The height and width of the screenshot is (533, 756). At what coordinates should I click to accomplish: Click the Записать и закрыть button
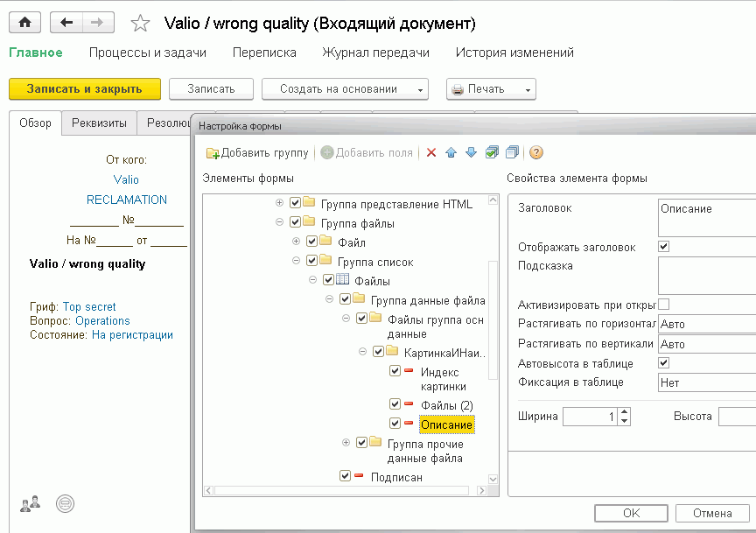pyautogui.click(x=84, y=89)
